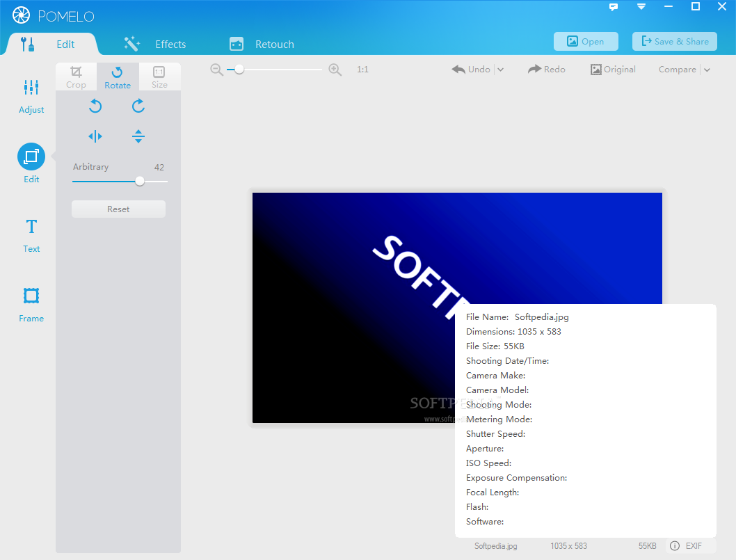The width and height of the screenshot is (736, 560).
Task: Click the Save & Share button
Action: (x=675, y=41)
